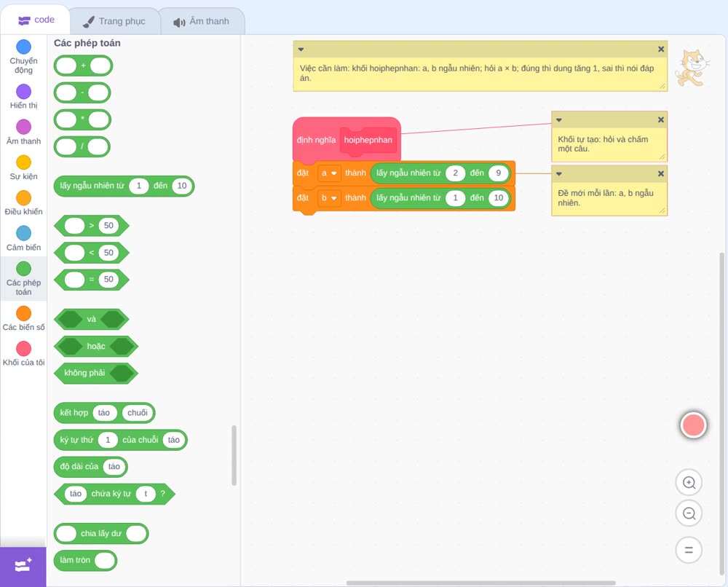This screenshot has height=587, width=728.
Task: Close the 'Việc cần làm' comment
Action: point(661,50)
